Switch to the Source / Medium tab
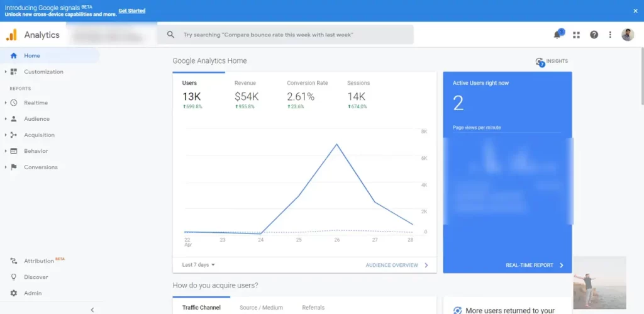 point(261,308)
